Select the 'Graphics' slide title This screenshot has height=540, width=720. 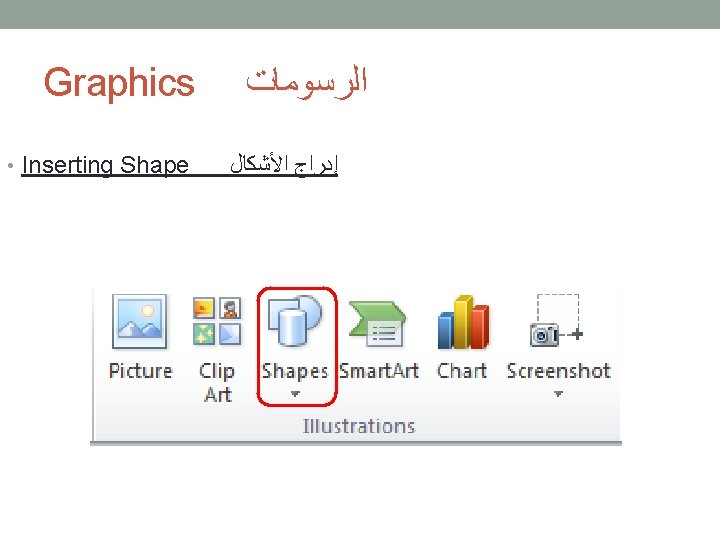click(119, 82)
